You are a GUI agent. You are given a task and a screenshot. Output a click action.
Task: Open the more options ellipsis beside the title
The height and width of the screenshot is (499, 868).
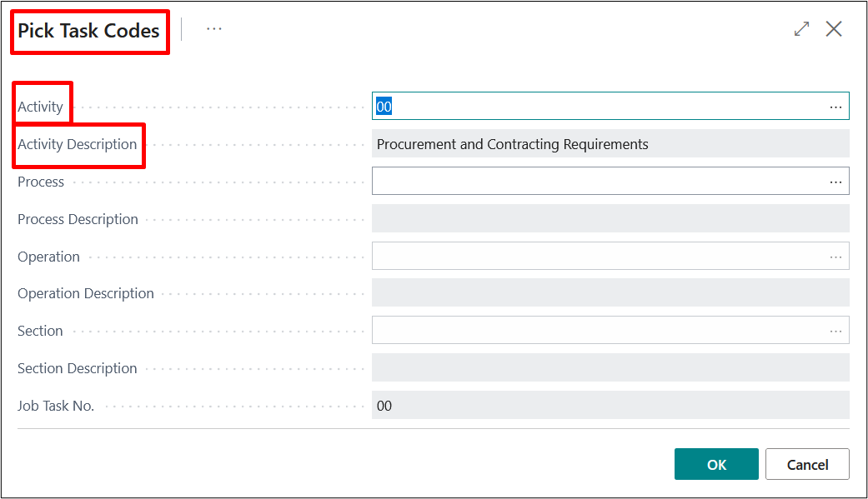[x=214, y=29]
